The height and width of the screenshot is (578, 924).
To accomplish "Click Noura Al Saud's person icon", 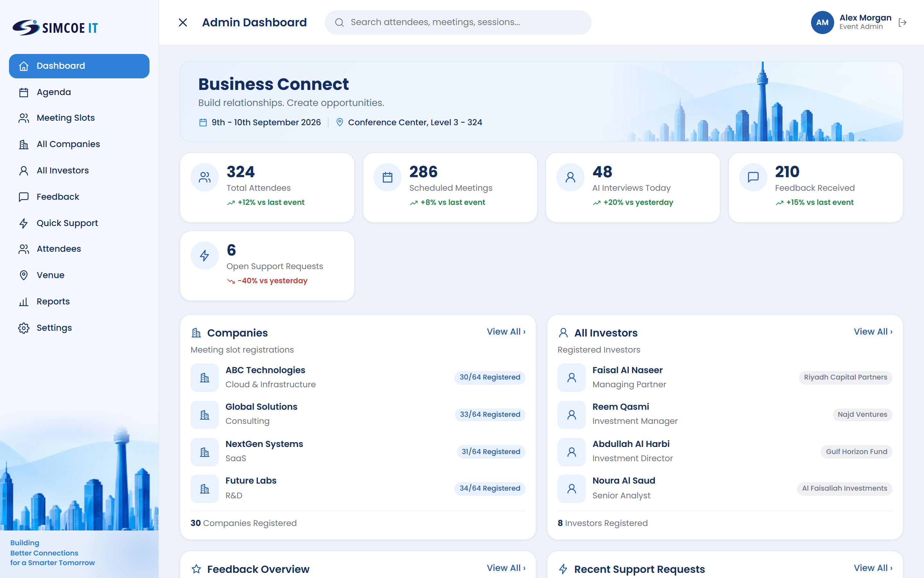I will click(x=572, y=488).
